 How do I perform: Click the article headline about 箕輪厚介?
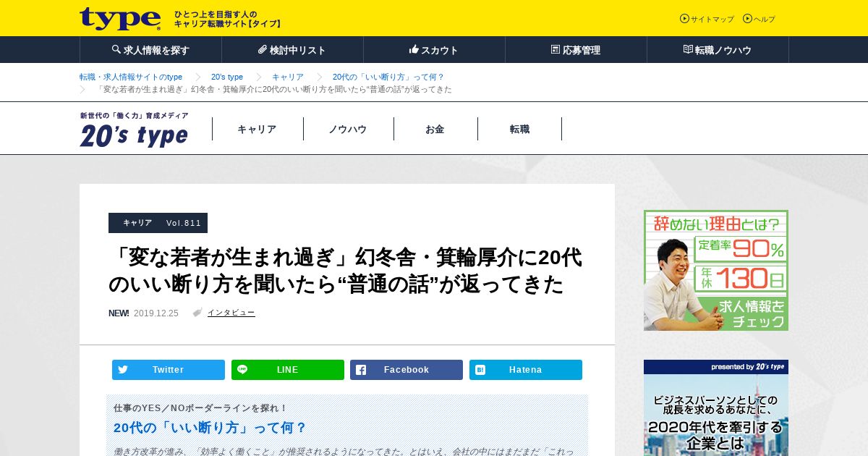(x=345, y=271)
